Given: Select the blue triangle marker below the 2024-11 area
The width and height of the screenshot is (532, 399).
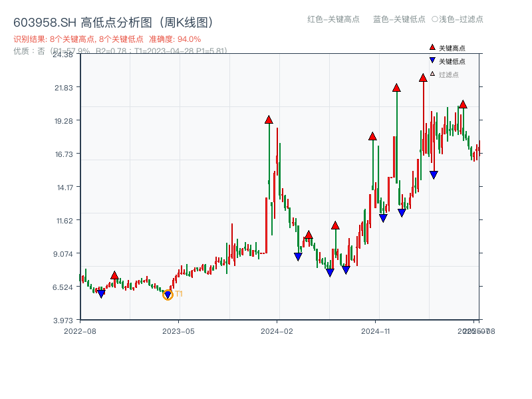Looking at the screenshot, I should click(x=383, y=217).
